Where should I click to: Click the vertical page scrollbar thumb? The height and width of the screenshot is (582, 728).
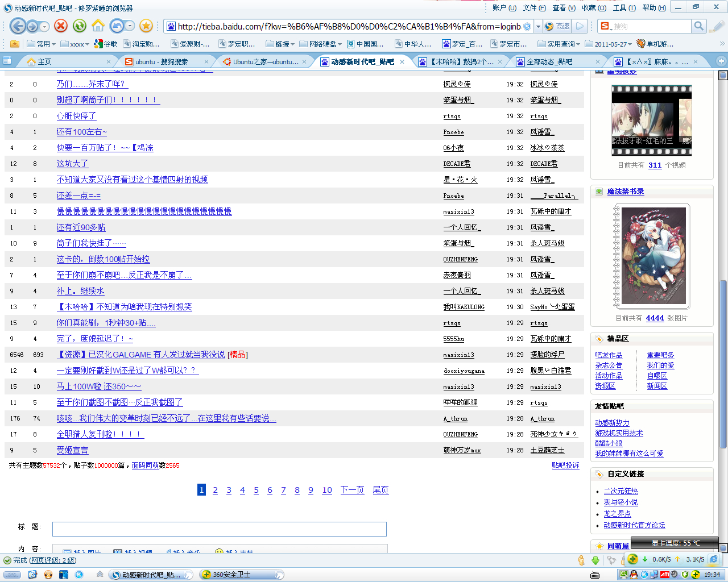[x=723, y=364]
